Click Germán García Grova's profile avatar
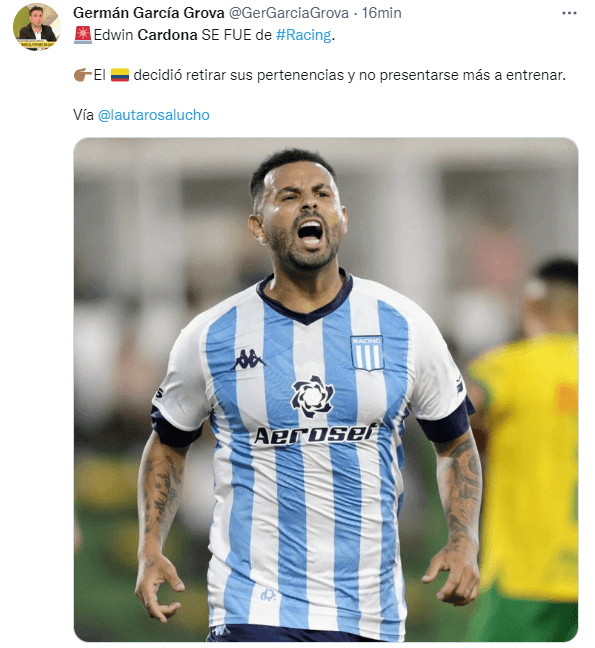This screenshot has height=648, width=595. click(x=37, y=27)
